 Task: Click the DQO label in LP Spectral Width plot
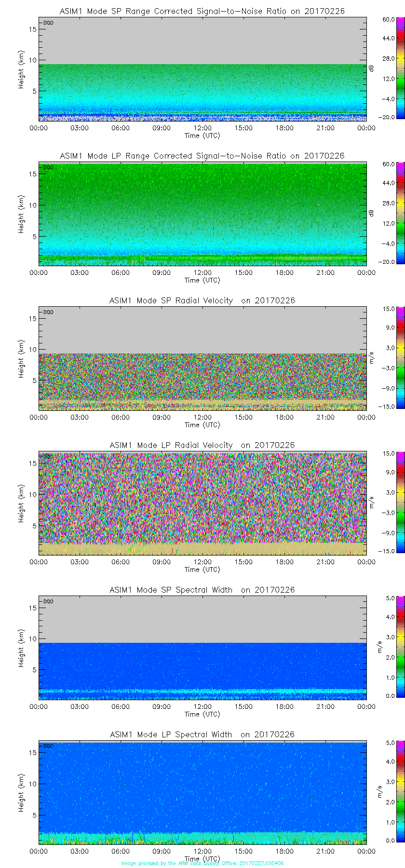pos(48,746)
